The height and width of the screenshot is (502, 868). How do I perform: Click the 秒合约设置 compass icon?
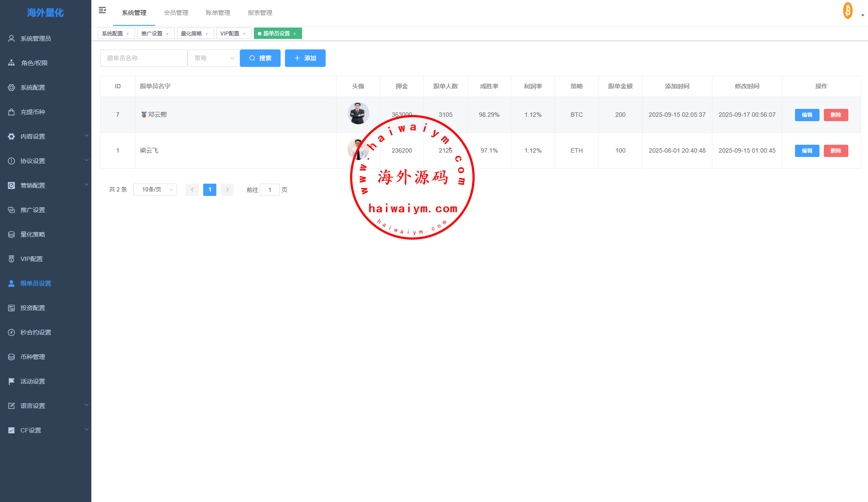point(11,332)
